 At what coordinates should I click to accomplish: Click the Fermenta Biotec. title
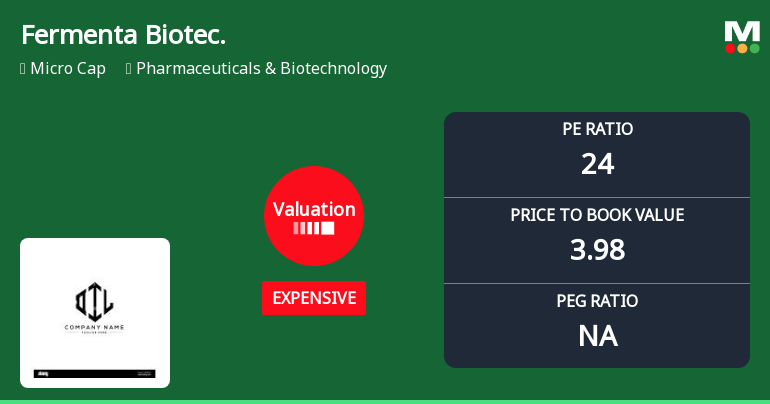pos(123,35)
